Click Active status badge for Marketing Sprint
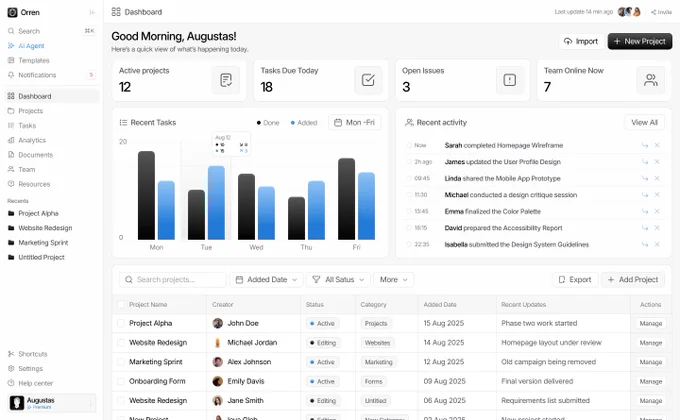This screenshot has width=680, height=420. [323, 362]
